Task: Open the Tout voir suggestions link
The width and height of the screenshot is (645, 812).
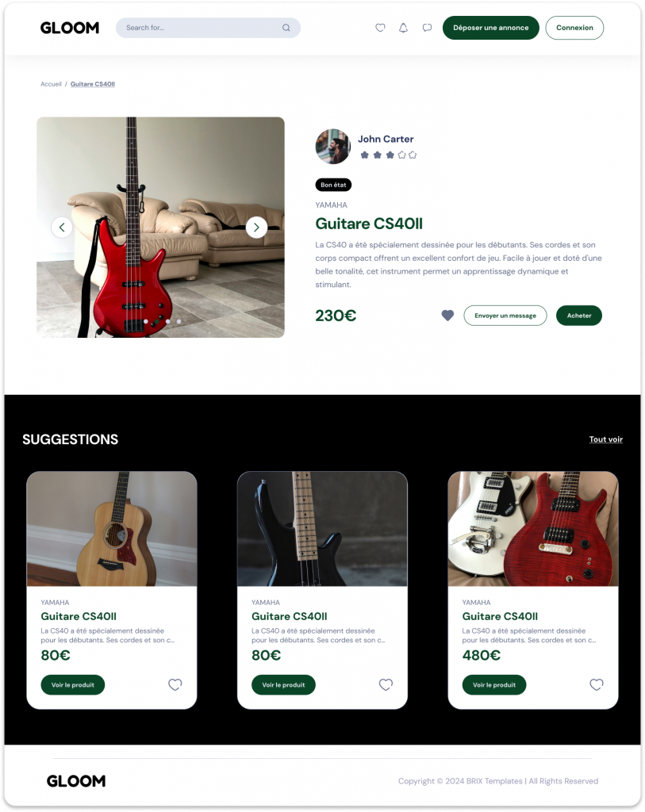Action: click(605, 439)
